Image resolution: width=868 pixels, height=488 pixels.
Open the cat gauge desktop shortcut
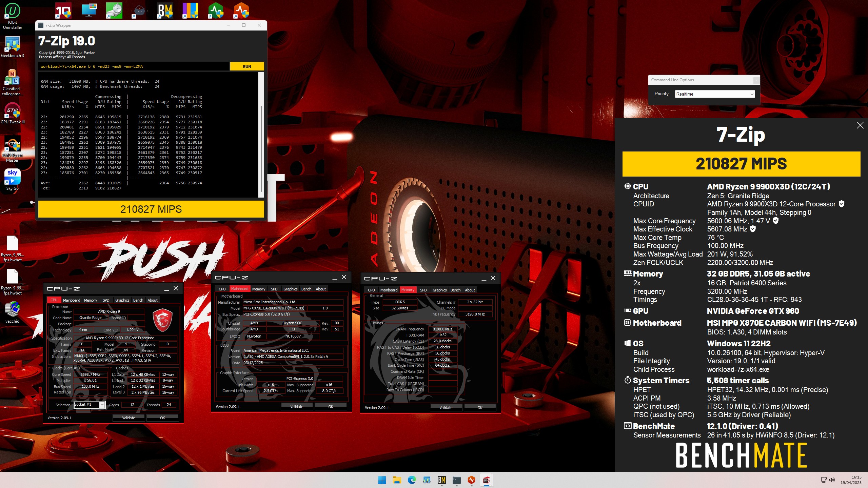click(139, 11)
